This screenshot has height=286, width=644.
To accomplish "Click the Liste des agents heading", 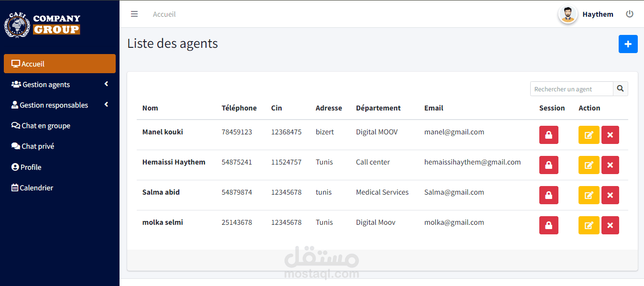I will (x=173, y=44).
